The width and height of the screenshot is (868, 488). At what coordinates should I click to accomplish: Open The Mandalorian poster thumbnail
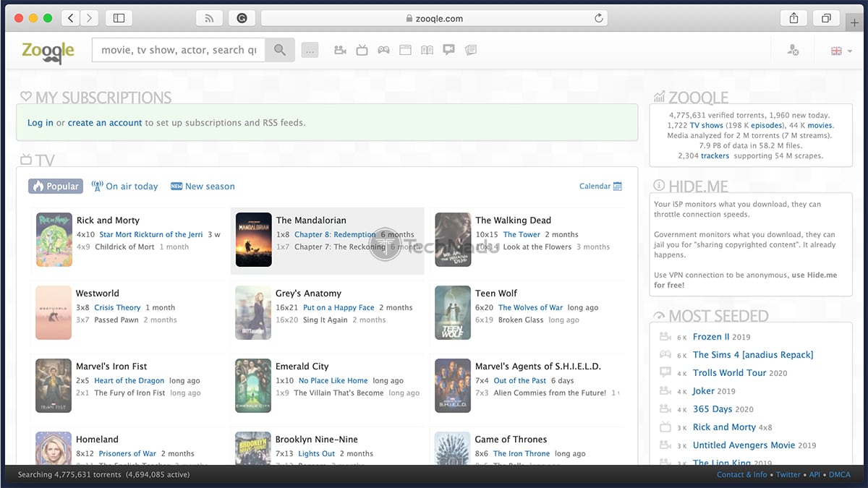[x=253, y=239]
